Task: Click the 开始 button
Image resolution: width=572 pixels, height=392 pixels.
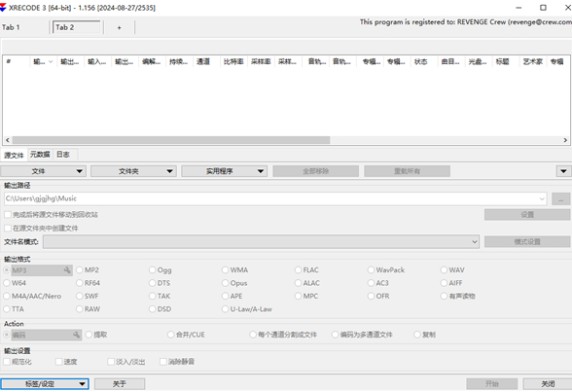Action: [492, 384]
